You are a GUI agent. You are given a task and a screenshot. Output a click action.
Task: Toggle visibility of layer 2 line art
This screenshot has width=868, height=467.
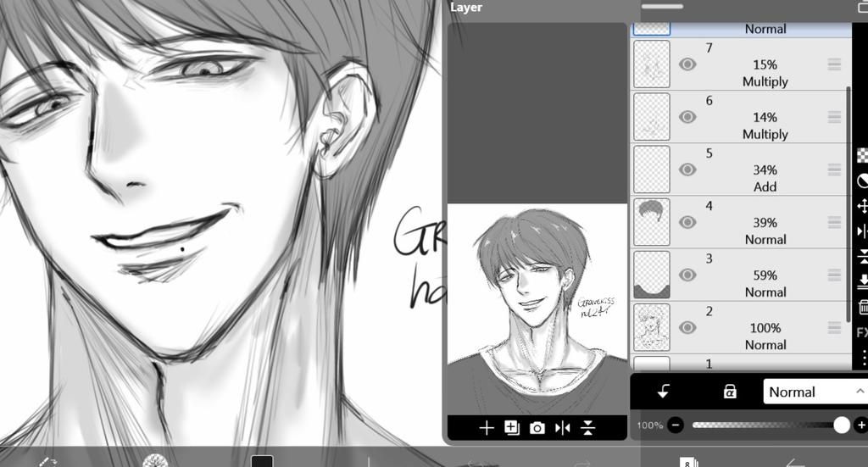(687, 327)
